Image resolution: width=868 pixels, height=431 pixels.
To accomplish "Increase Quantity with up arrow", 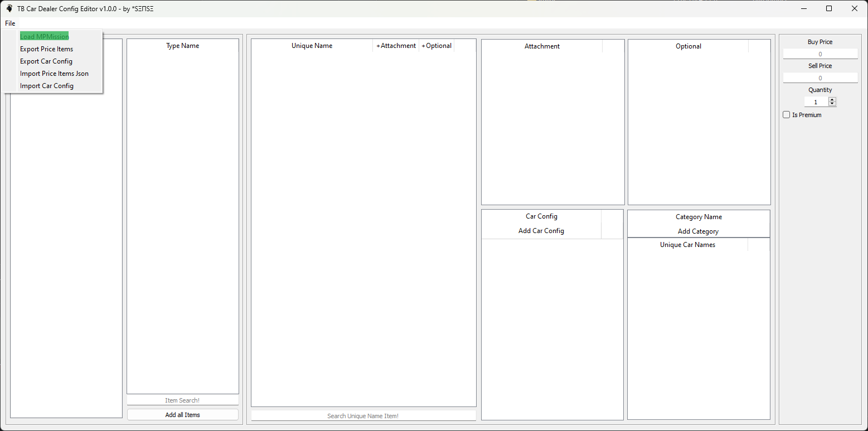I will pyautogui.click(x=832, y=100).
